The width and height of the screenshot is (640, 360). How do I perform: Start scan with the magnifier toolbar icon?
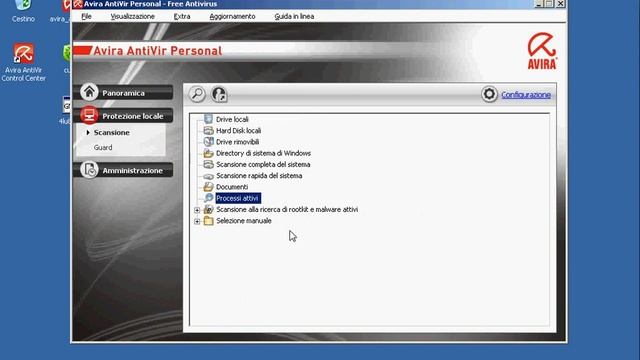tap(197, 94)
